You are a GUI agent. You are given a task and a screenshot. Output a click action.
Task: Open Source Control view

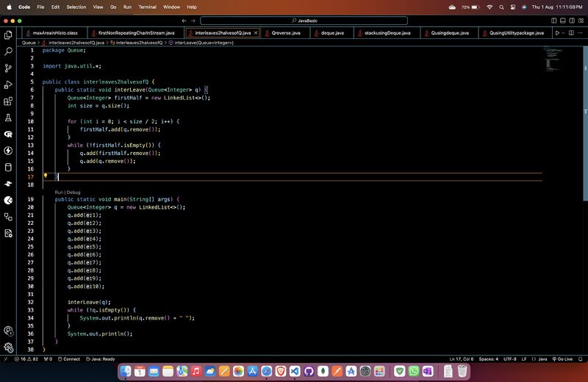pos(8,68)
